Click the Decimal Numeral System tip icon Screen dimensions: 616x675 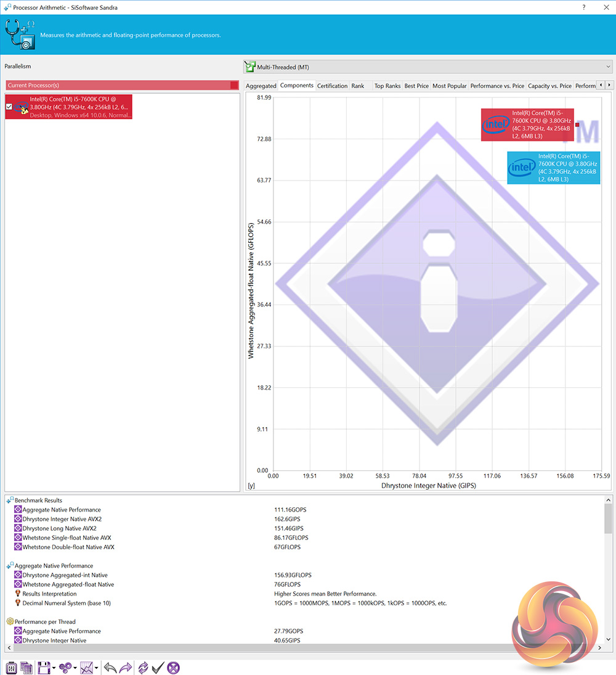(x=18, y=603)
